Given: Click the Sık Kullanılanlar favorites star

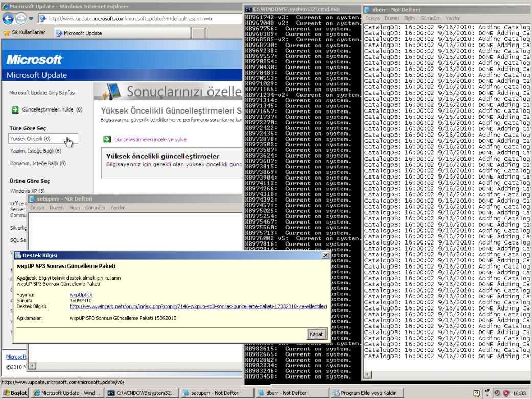Looking at the screenshot, I should [x=7, y=33].
